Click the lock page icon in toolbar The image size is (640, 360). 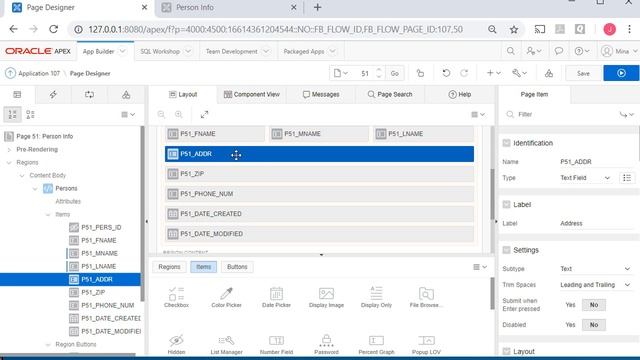click(420, 73)
